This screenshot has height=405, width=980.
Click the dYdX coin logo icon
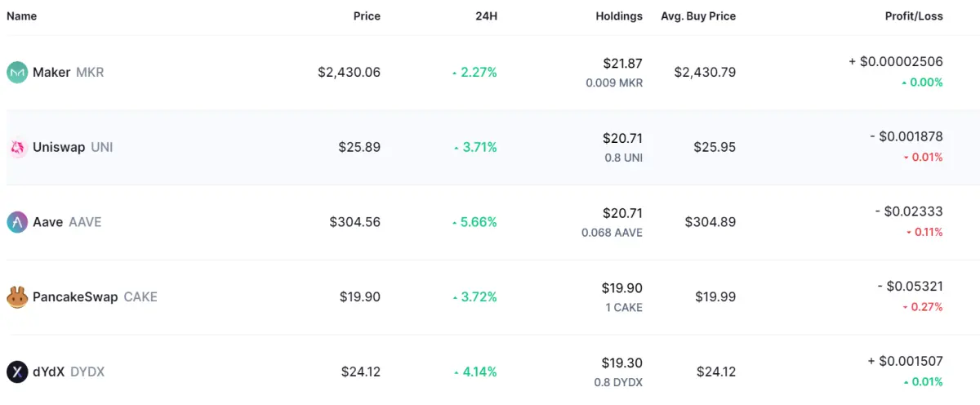tap(17, 372)
